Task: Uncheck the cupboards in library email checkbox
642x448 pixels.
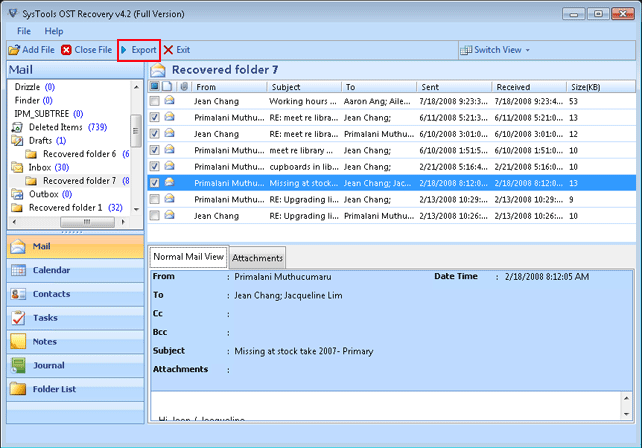Action: 154,166
